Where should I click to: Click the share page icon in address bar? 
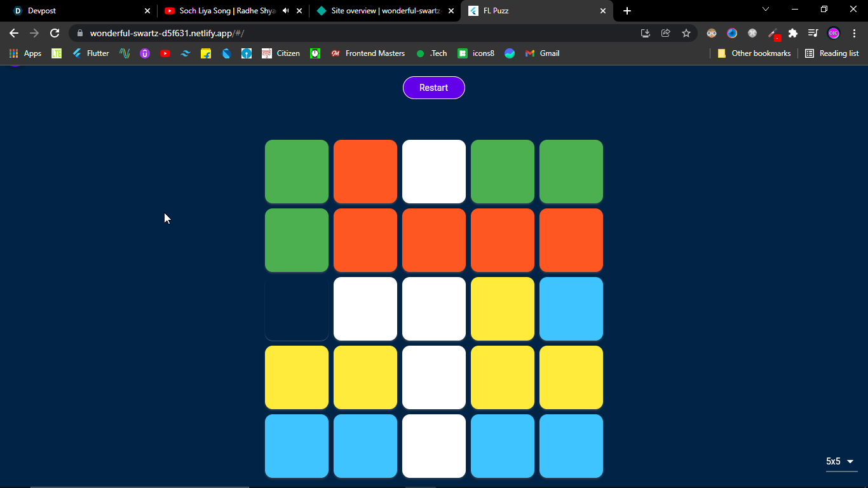pyautogui.click(x=666, y=33)
